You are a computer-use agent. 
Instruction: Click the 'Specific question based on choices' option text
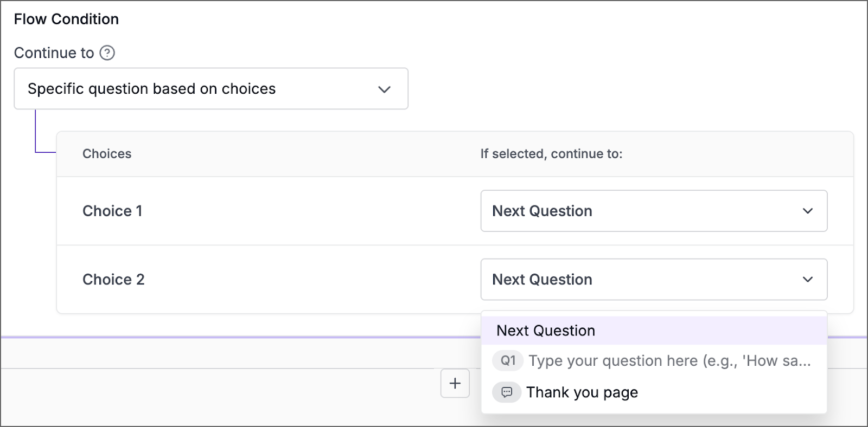(151, 89)
